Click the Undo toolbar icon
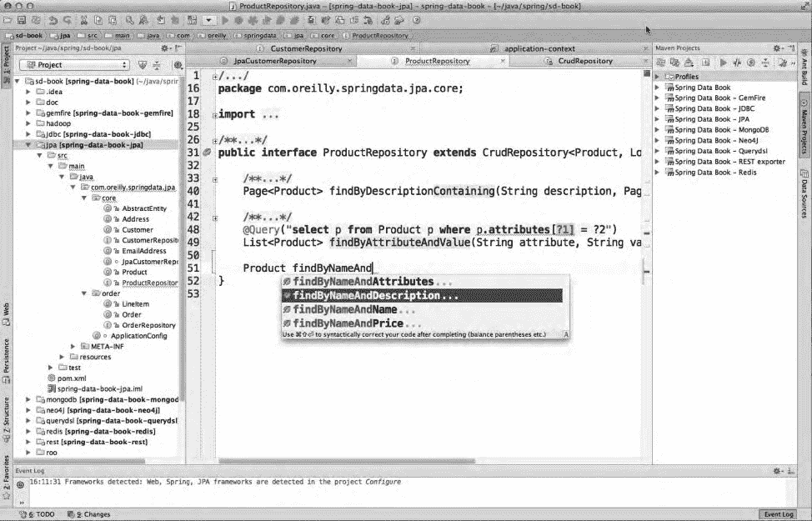The image size is (812, 521). (x=52, y=19)
